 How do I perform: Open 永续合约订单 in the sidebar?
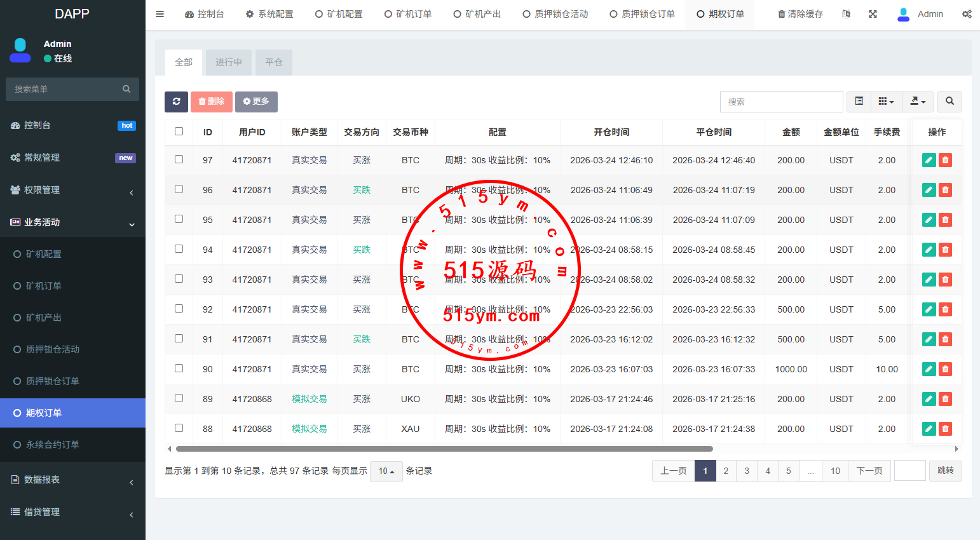tap(53, 445)
